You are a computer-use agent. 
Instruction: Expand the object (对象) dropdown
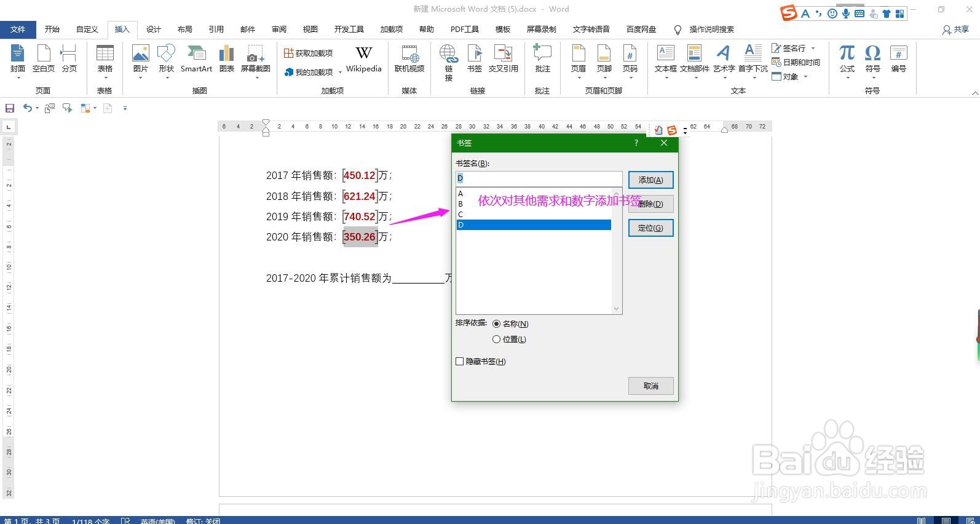pyautogui.click(x=805, y=77)
